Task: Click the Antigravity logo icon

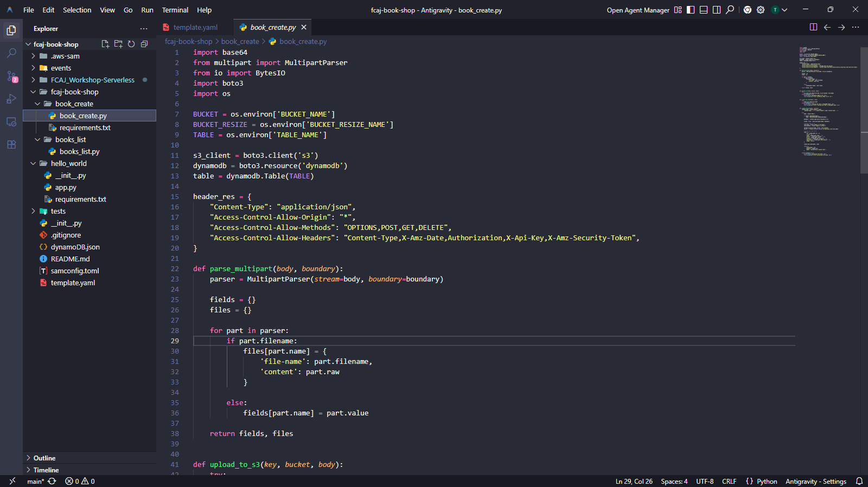Action: click(x=10, y=10)
